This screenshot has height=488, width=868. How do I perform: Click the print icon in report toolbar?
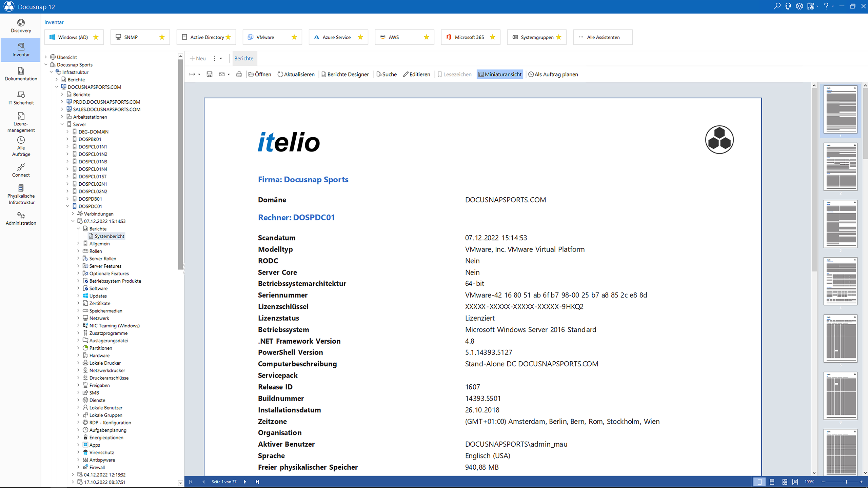pyautogui.click(x=239, y=74)
